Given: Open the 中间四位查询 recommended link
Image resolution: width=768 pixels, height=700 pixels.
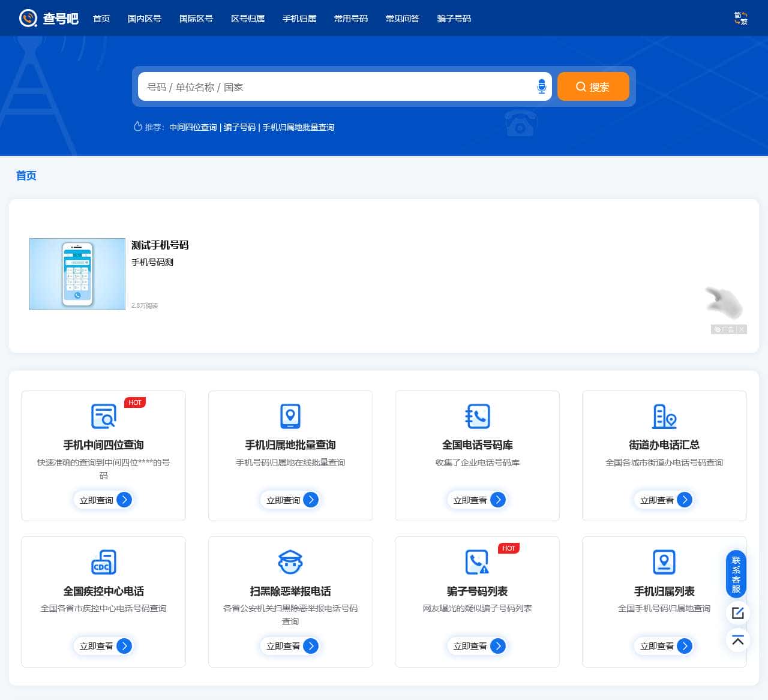Looking at the screenshot, I should click(x=193, y=127).
